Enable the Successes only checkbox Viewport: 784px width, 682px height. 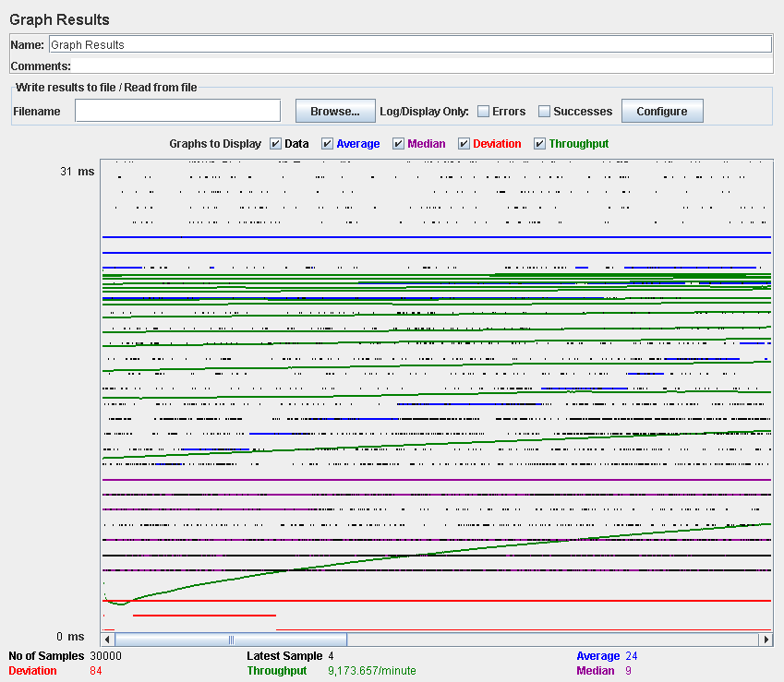(544, 112)
